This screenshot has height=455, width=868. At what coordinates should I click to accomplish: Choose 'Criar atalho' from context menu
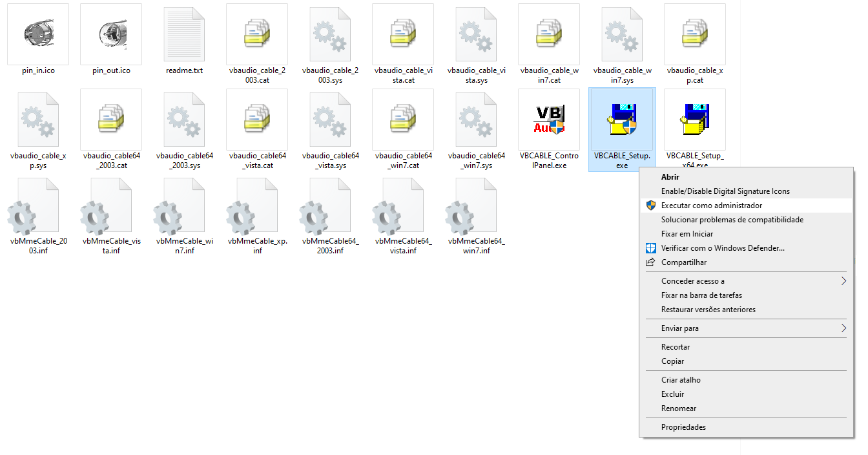(681, 380)
